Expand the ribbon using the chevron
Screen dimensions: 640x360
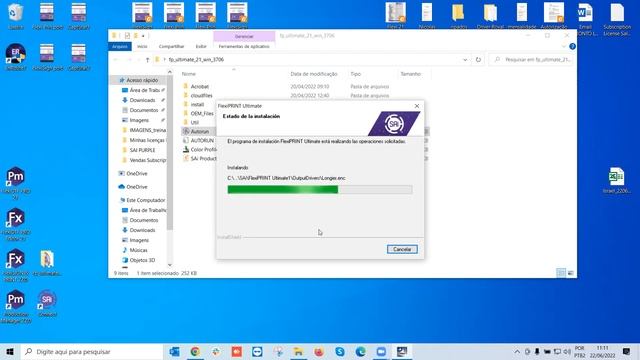pos(564,47)
